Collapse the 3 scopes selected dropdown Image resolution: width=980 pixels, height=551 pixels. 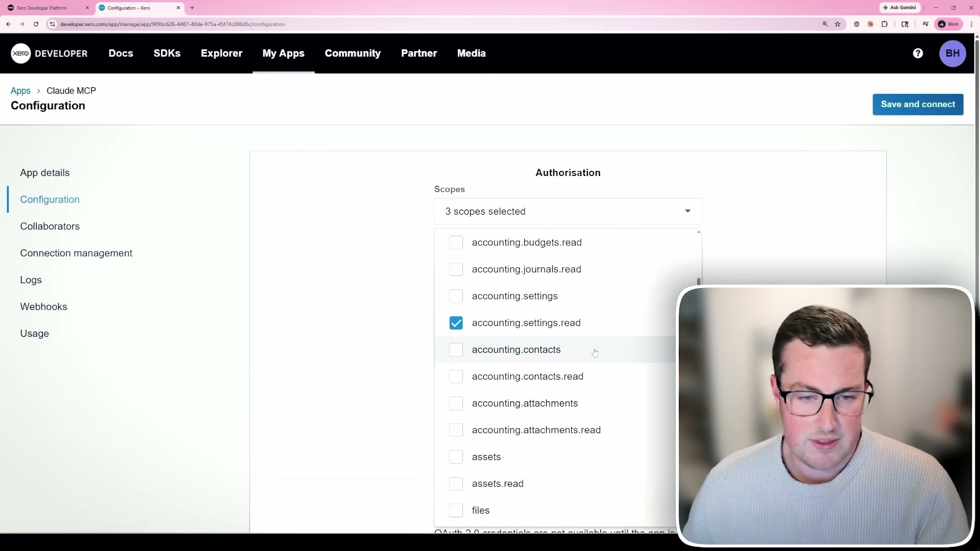[568, 211]
